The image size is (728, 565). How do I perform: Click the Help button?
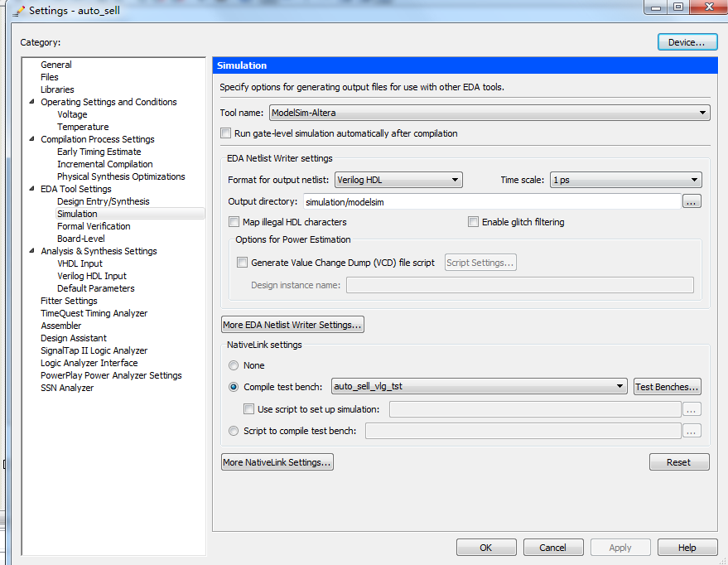(687, 548)
